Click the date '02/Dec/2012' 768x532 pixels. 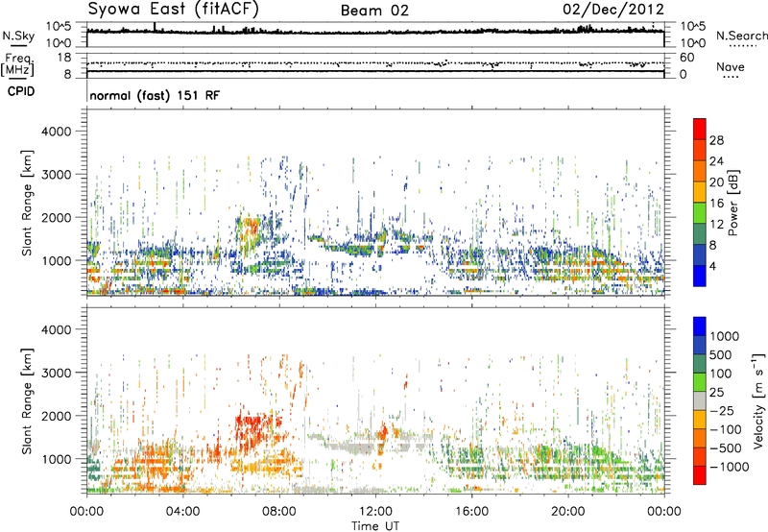pyautogui.click(x=613, y=10)
